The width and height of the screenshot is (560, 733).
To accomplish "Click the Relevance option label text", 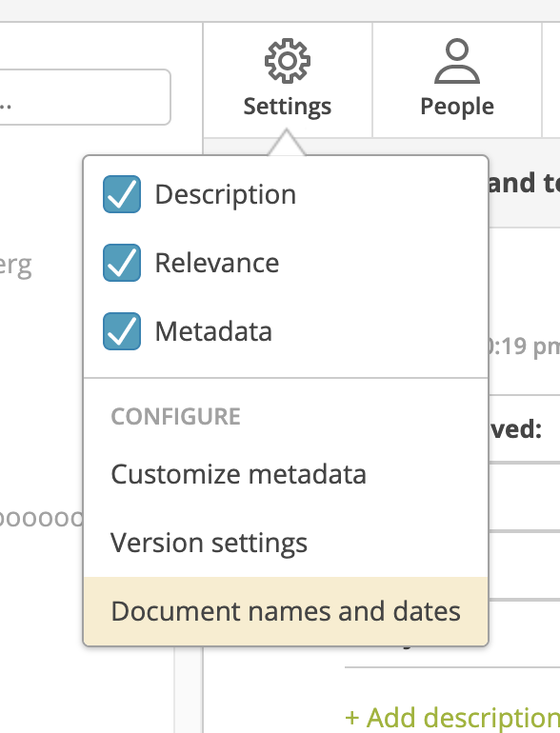I will pos(217,263).
